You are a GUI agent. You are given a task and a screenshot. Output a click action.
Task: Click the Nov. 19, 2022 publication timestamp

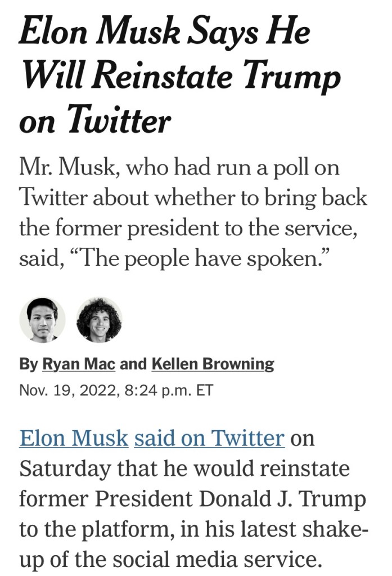click(x=116, y=390)
